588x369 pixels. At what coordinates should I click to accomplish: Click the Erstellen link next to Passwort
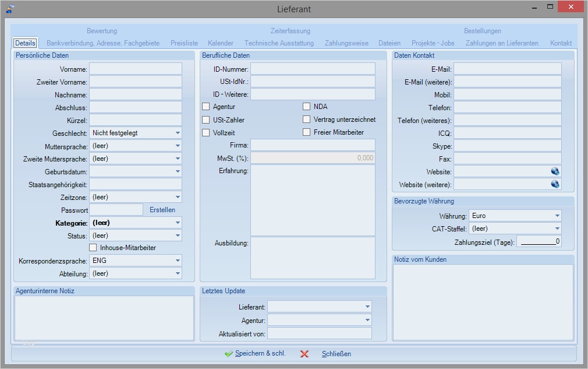[x=162, y=209]
